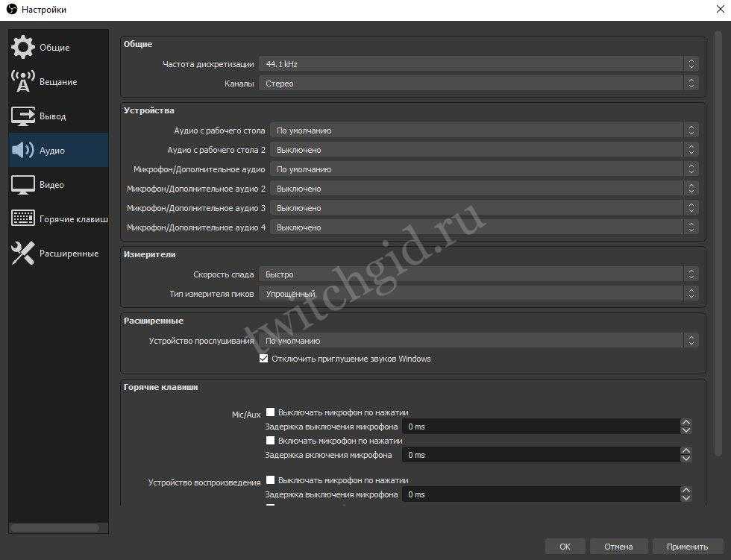Open Микрофон/Дополнительное аудио 3 dropdown

[x=484, y=208]
